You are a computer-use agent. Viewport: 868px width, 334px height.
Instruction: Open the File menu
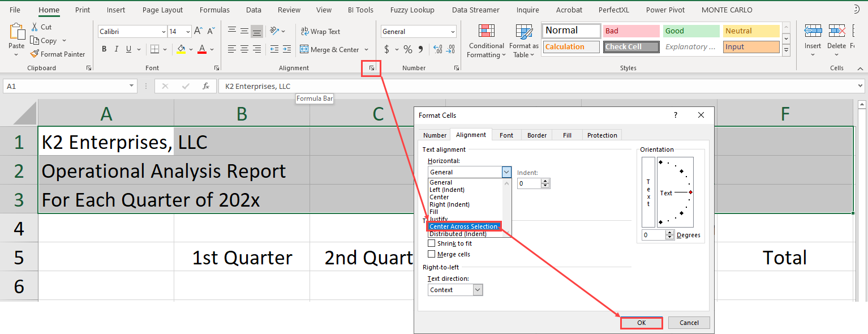(x=15, y=10)
